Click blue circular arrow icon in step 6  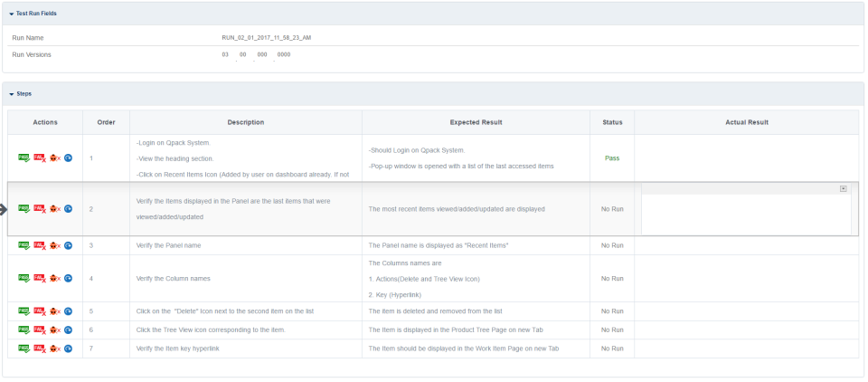68,329
